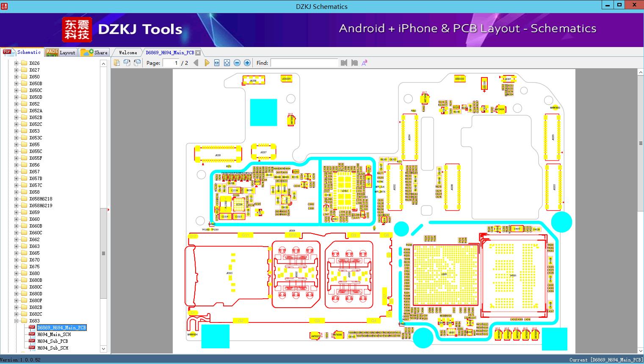
Task: Minimize the DZKJ Schematics window
Action: 608,5
